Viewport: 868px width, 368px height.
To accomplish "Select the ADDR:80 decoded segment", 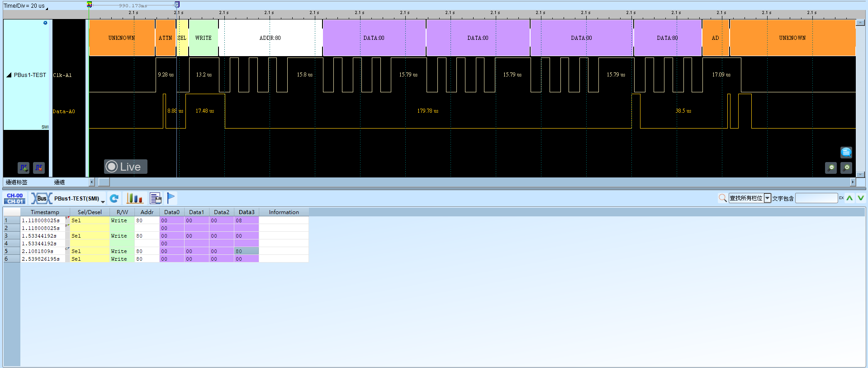I will [270, 38].
